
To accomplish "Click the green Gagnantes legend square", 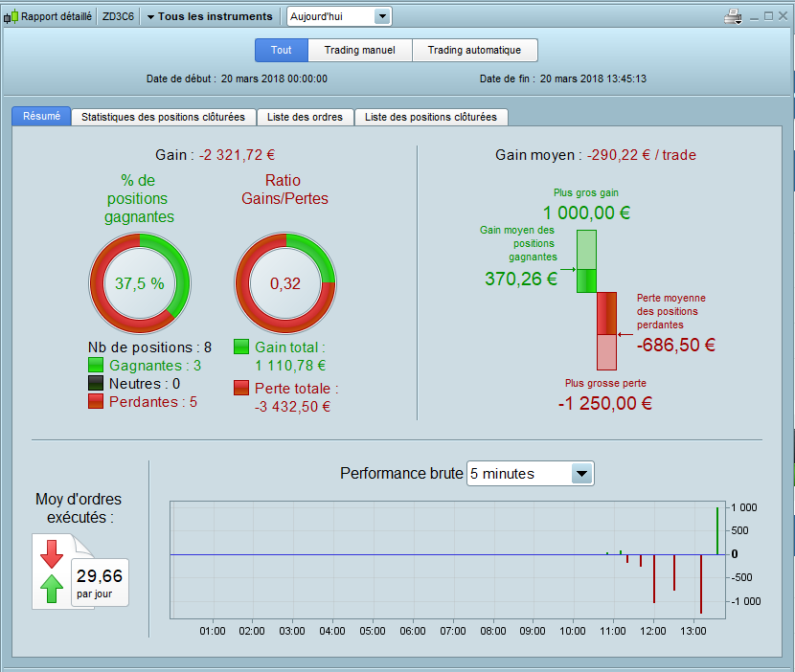I will tap(96, 365).
